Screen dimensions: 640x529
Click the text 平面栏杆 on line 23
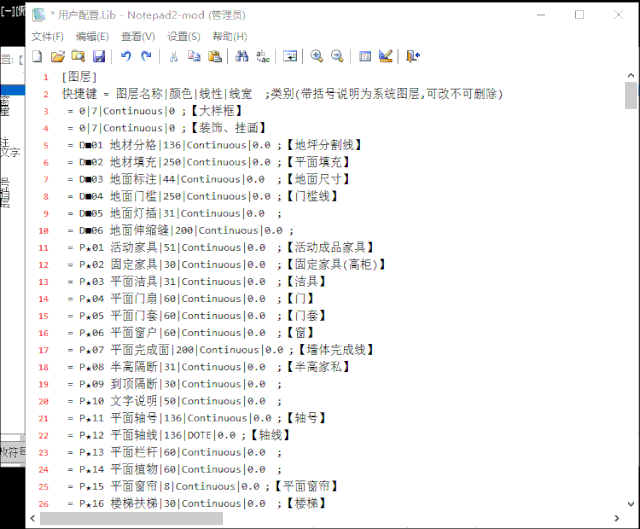(134, 452)
